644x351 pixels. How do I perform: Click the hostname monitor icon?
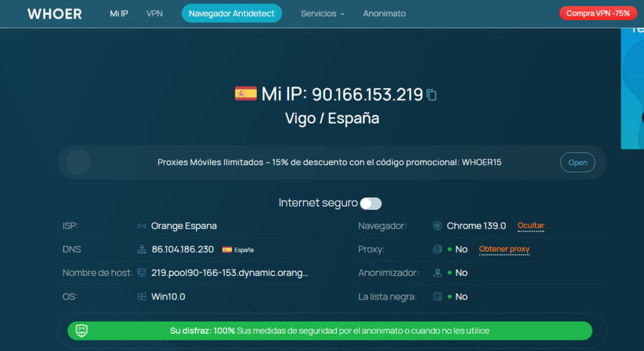[x=142, y=272]
